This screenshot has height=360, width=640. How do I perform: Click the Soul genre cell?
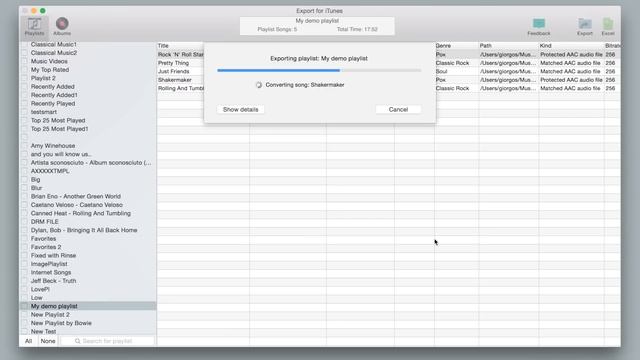click(x=441, y=71)
